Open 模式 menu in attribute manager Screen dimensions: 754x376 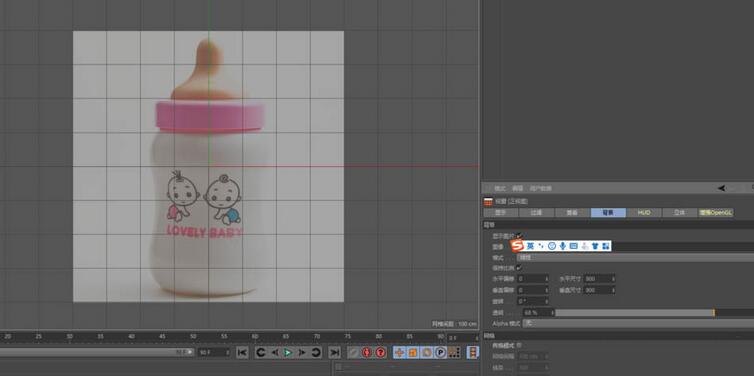click(x=500, y=188)
